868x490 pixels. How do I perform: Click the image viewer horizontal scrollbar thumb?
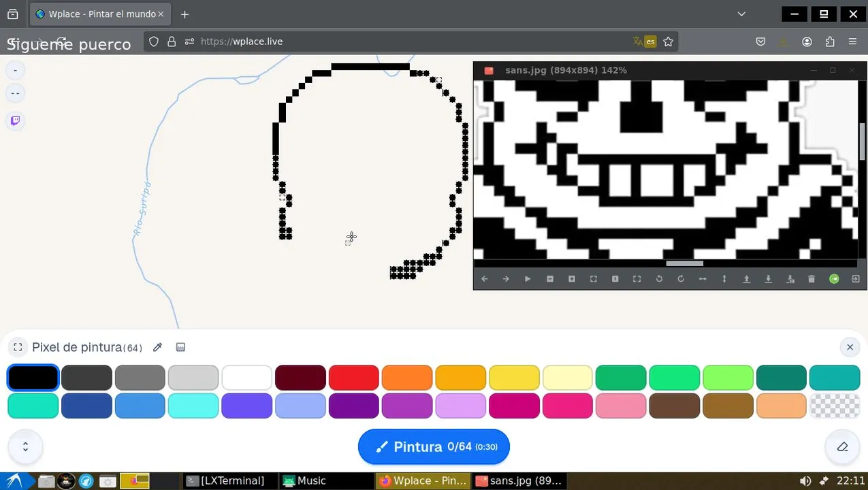point(684,263)
